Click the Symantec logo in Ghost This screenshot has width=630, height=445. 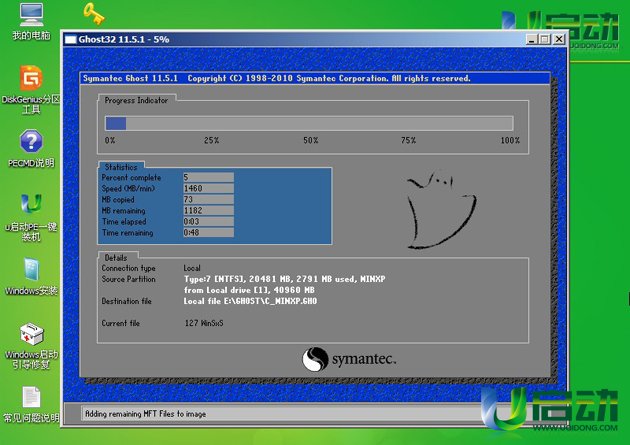click(349, 359)
